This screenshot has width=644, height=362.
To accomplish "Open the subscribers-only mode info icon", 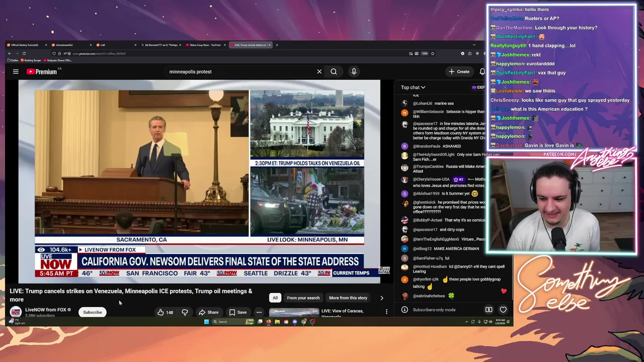I will (x=405, y=310).
